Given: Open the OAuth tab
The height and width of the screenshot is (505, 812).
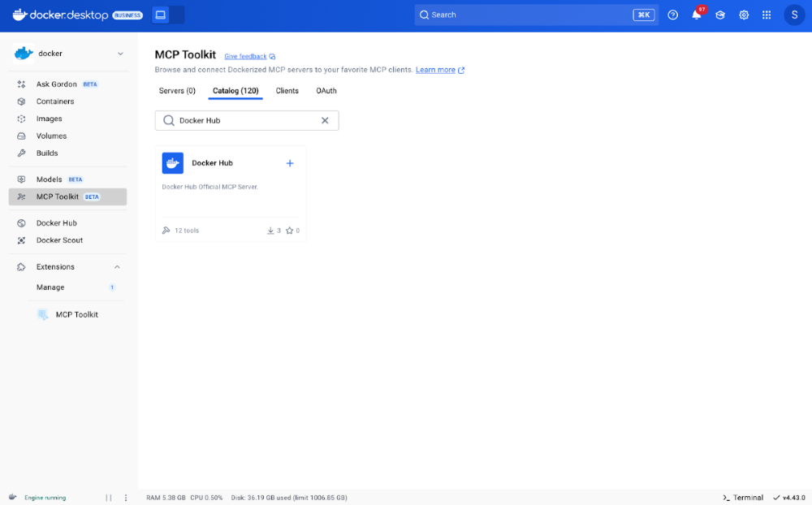Looking at the screenshot, I should (326, 91).
